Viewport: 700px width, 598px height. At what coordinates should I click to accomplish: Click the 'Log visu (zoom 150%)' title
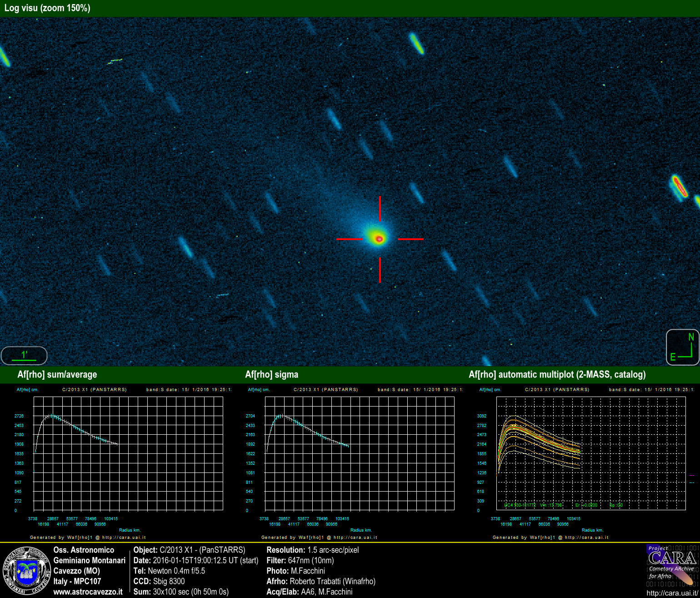coord(47,8)
